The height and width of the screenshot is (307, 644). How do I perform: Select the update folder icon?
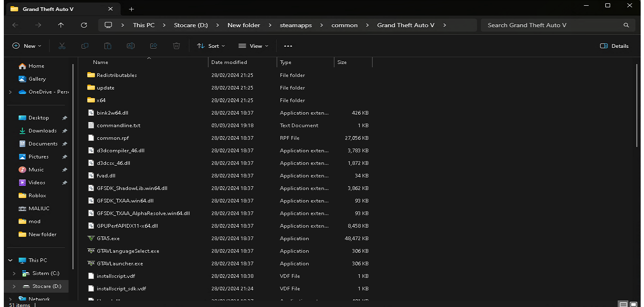(91, 88)
